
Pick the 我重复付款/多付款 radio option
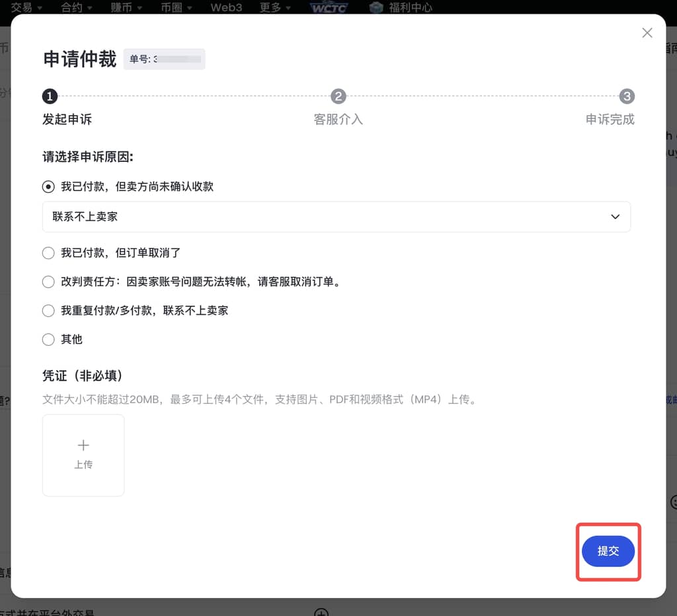point(48,311)
